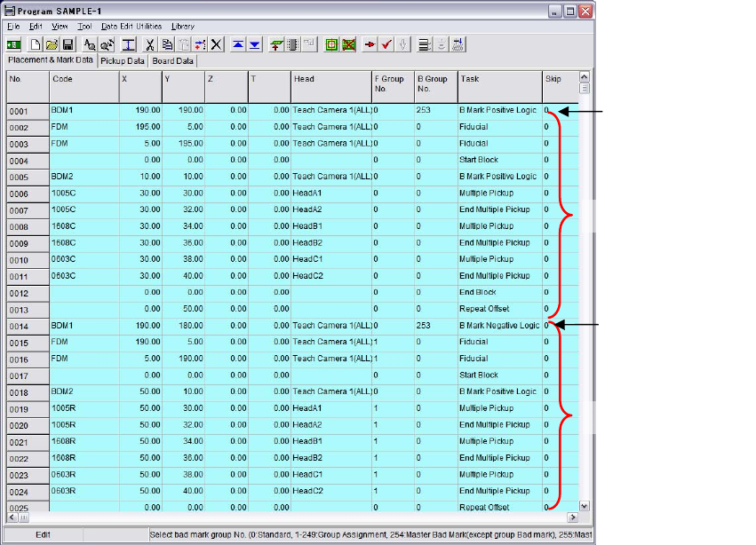The height and width of the screenshot is (545, 756).
Task: Click the scissors Cut icon
Action: tap(151, 43)
